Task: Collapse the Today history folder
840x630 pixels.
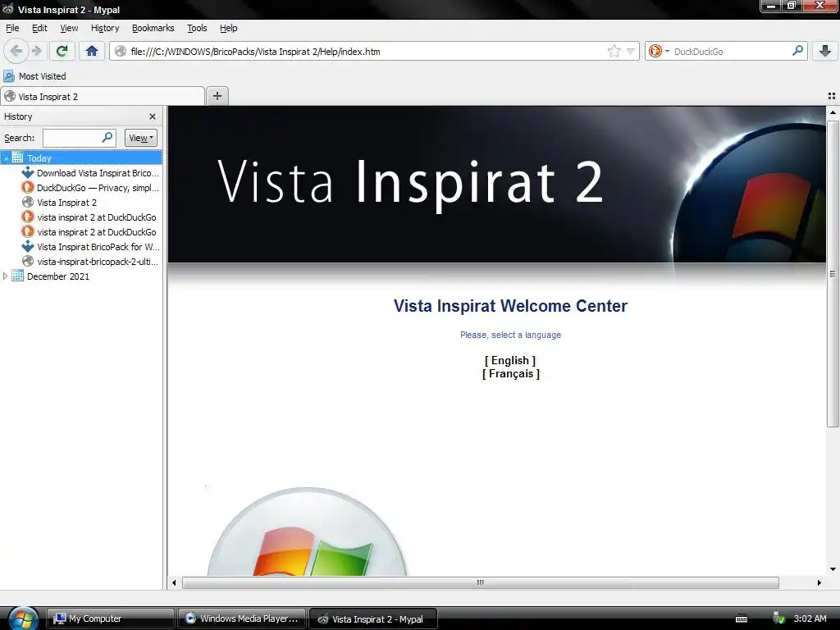Action: [6, 158]
